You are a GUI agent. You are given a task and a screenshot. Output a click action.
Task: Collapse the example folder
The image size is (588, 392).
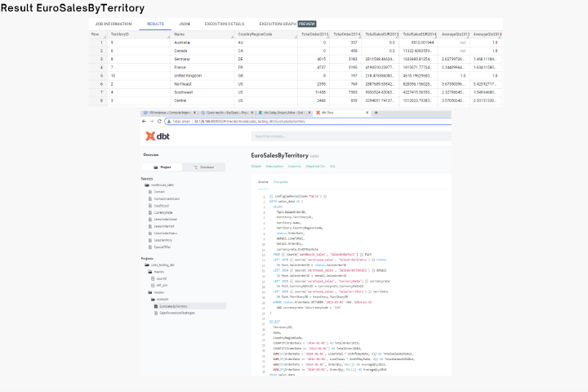point(153,300)
